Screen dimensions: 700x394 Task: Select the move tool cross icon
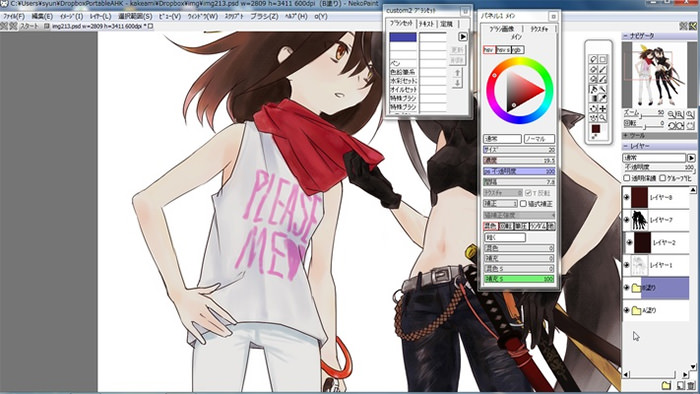[x=603, y=108]
